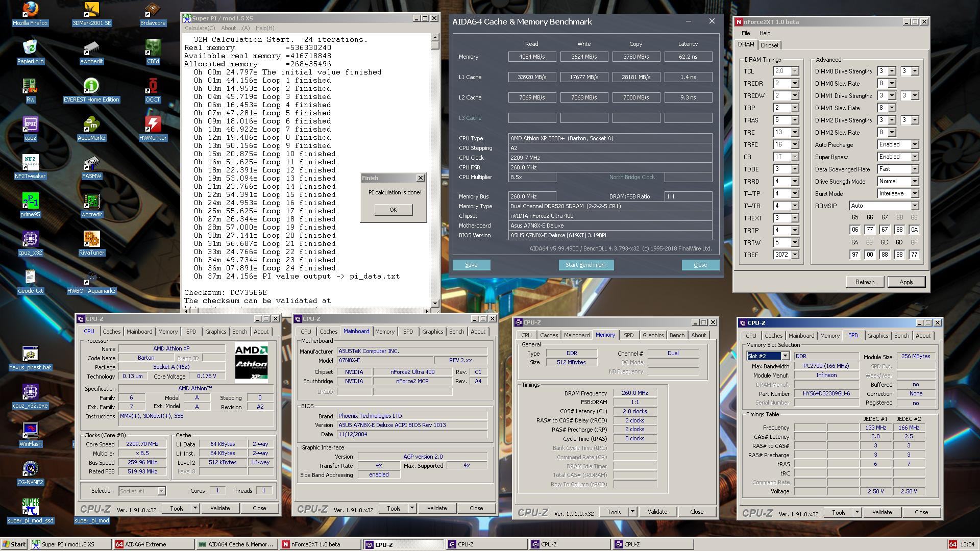Open the Burst Mode Interleave dropdown
This screenshot has height=551, width=980.
tap(915, 193)
